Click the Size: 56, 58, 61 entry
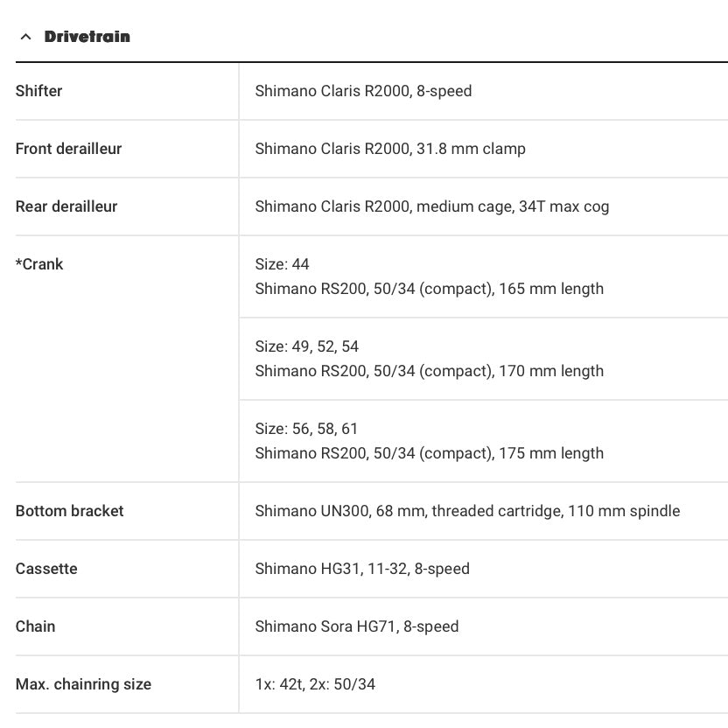Screen dimensions: 728x728 click(x=306, y=429)
